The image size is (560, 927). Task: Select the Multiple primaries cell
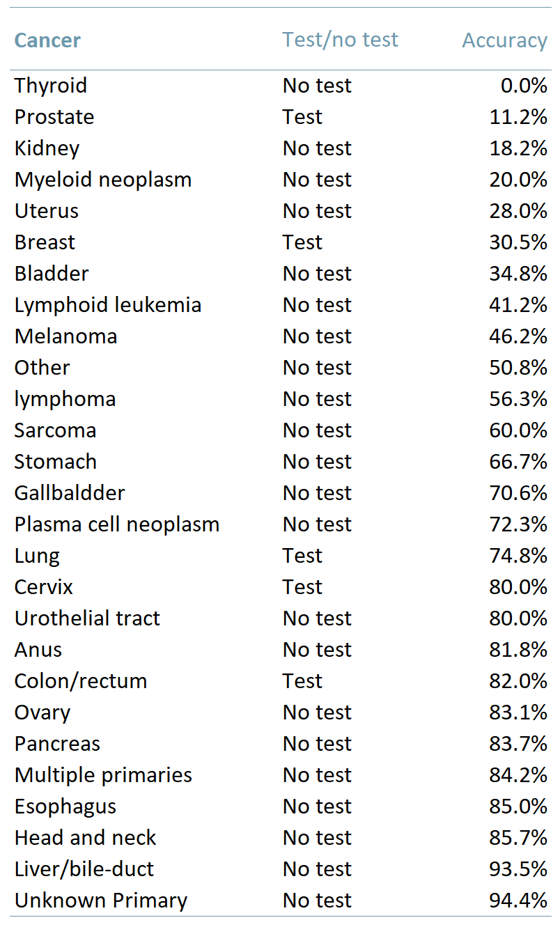tap(103, 775)
